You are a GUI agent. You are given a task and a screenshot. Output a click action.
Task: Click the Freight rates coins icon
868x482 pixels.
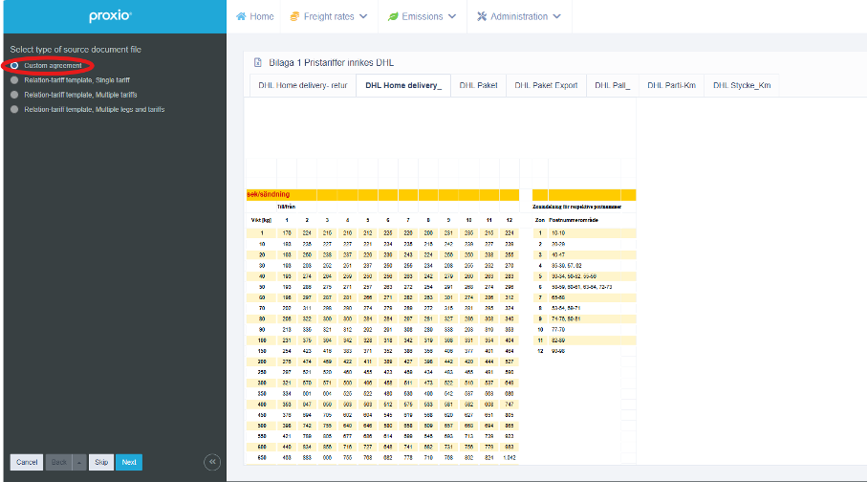(x=294, y=16)
